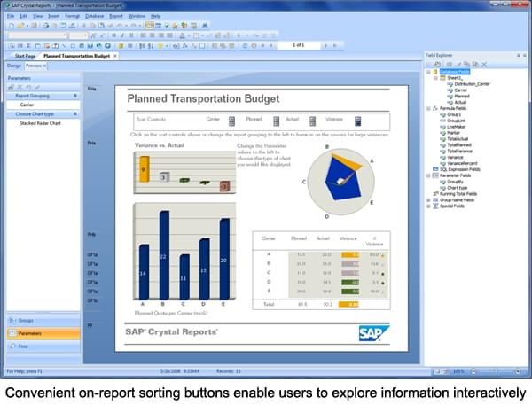Toggle the Field Explorer pin
The width and height of the screenshot is (532, 405).
pos(518,55)
